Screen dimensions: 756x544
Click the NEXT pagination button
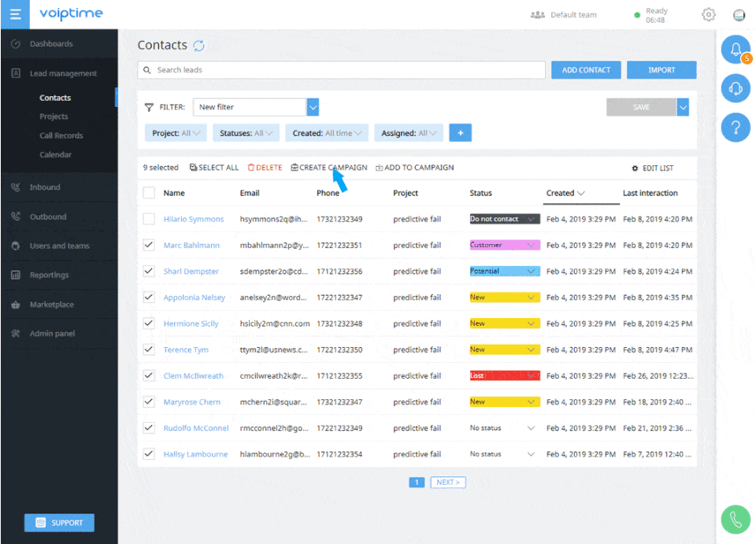[448, 483]
